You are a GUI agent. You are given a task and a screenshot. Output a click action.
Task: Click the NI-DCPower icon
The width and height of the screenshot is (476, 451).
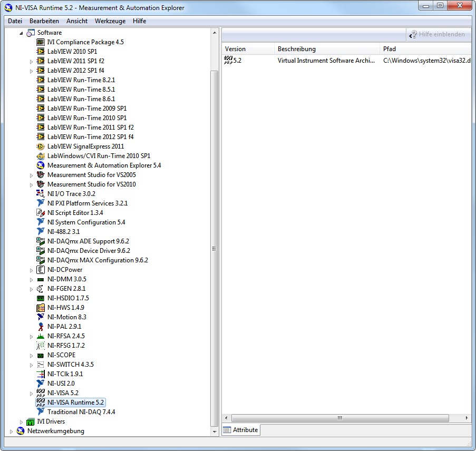coord(41,270)
